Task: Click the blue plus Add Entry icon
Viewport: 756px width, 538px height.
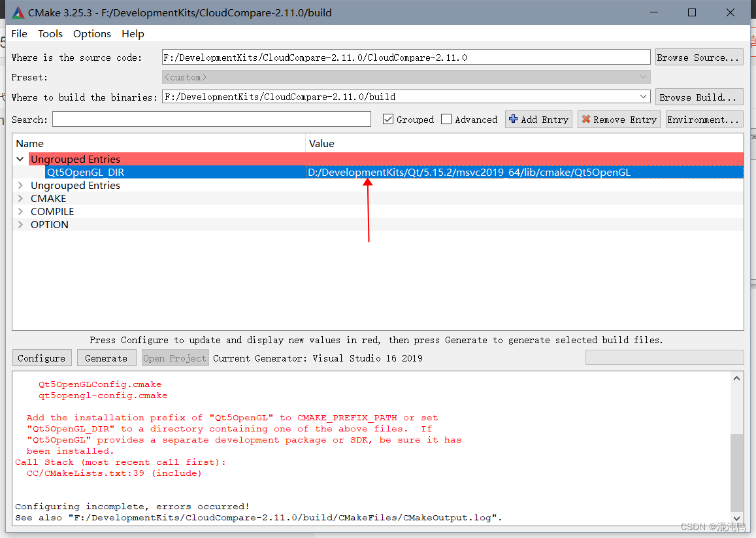Action: pyautogui.click(x=514, y=119)
